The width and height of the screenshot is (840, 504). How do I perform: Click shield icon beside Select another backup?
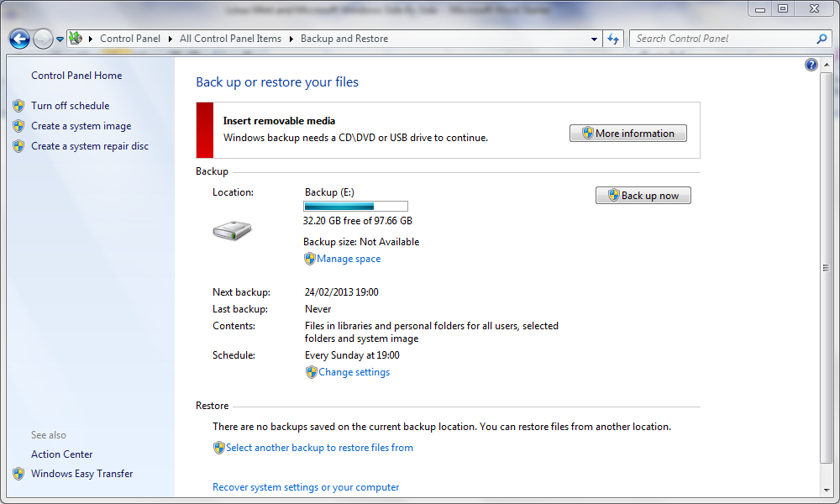click(218, 448)
